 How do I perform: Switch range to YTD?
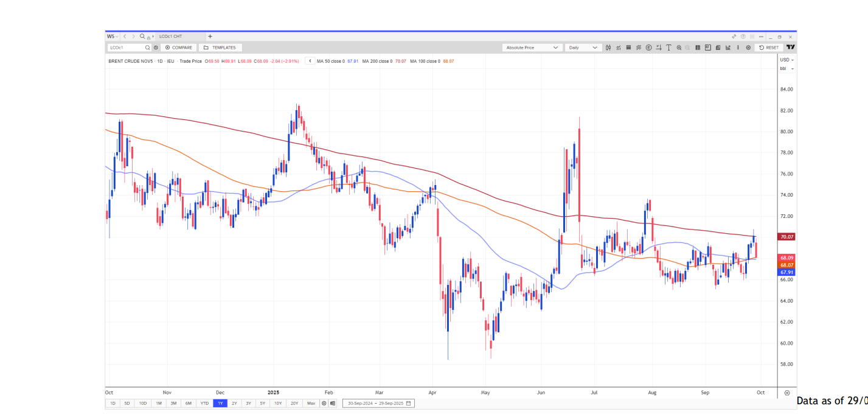pos(204,403)
